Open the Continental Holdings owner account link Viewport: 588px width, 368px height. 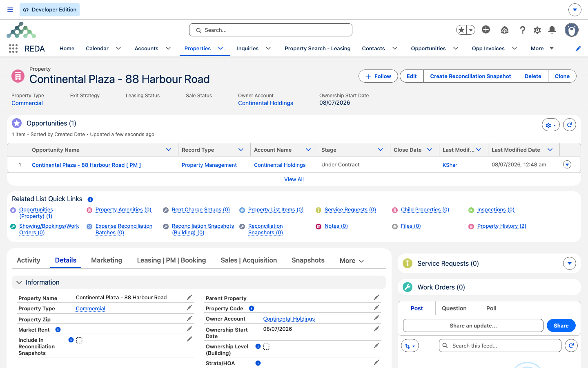click(x=265, y=103)
